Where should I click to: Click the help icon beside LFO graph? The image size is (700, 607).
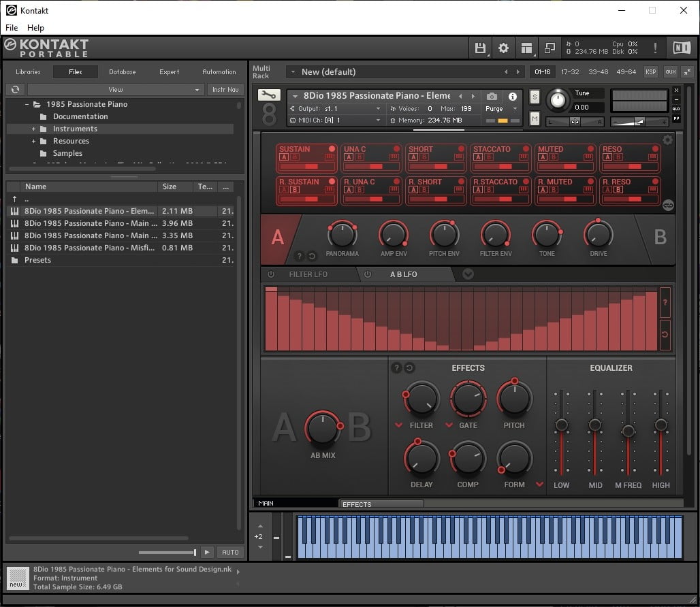point(665,302)
